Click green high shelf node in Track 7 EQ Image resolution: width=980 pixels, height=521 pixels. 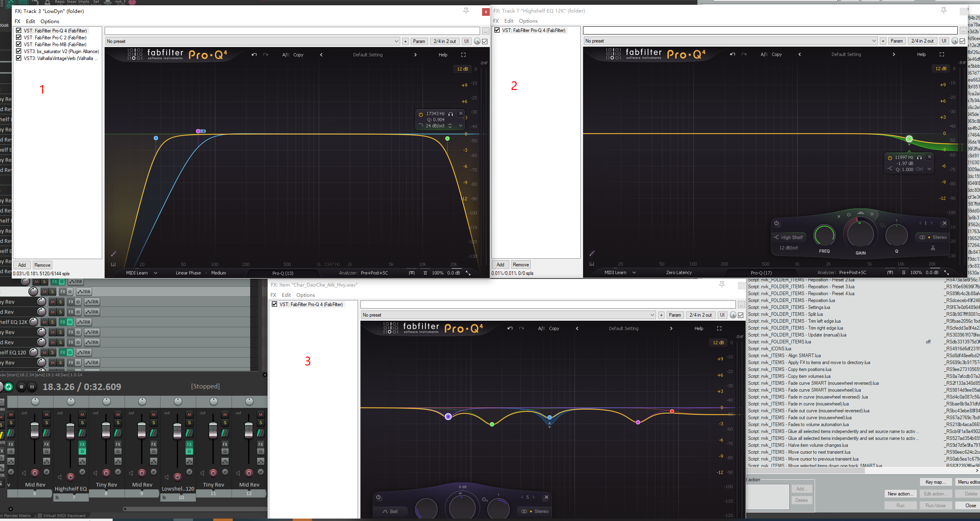[909, 139]
